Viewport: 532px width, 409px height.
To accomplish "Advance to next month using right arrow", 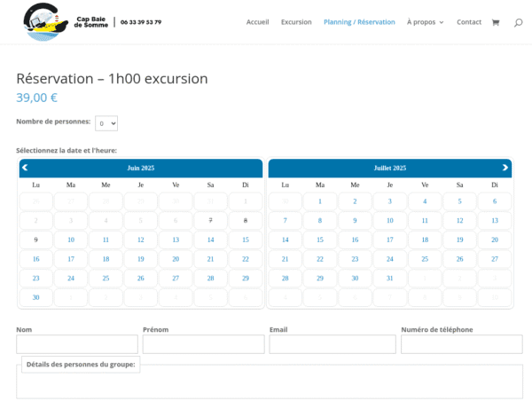I will (505, 167).
